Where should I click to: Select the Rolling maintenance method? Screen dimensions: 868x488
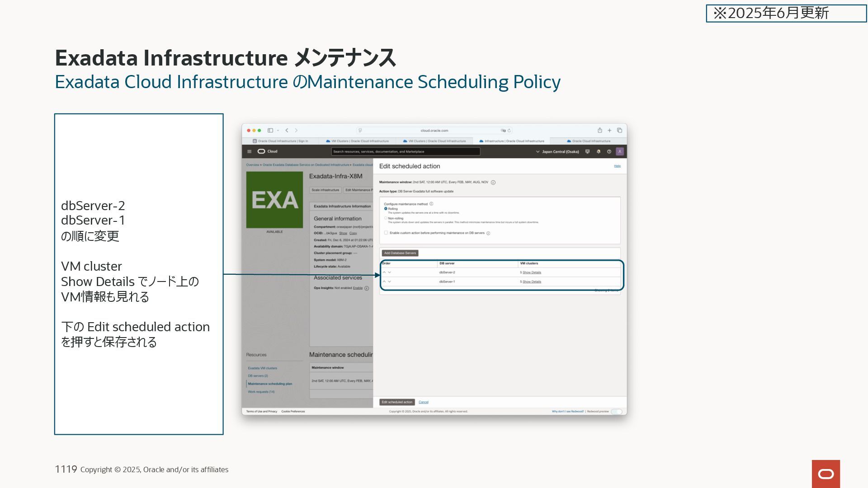[x=386, y=209]
